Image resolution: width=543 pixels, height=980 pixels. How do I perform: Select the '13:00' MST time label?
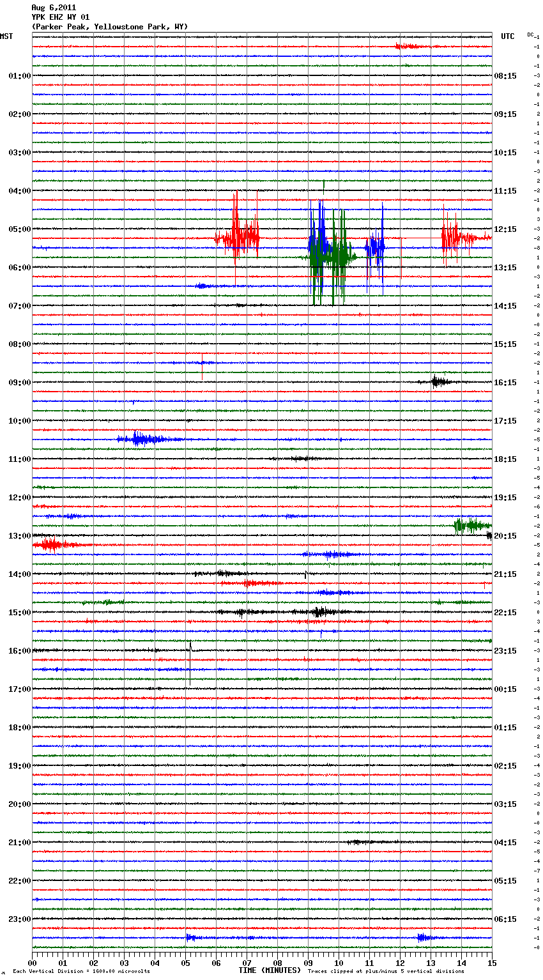point(20,536)
